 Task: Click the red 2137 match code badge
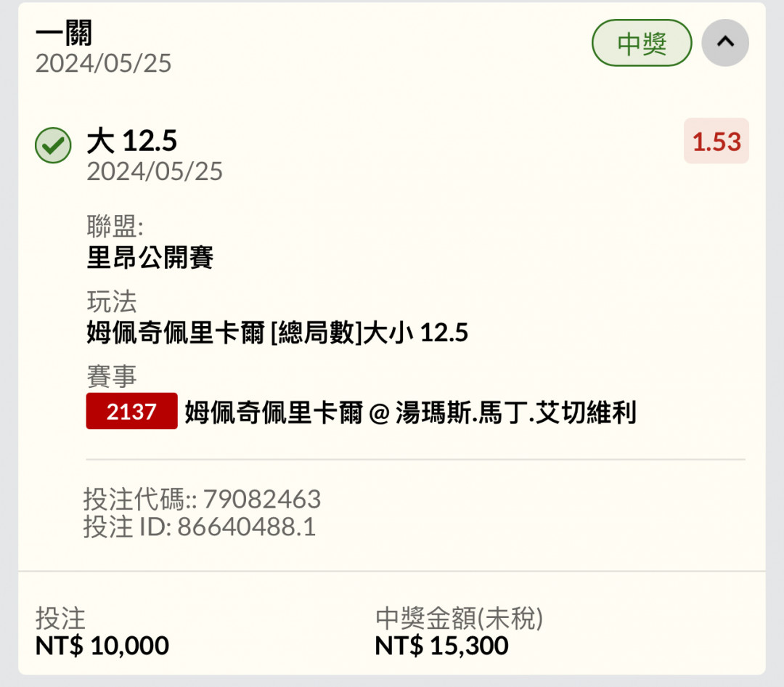click(x=131, y=411)
